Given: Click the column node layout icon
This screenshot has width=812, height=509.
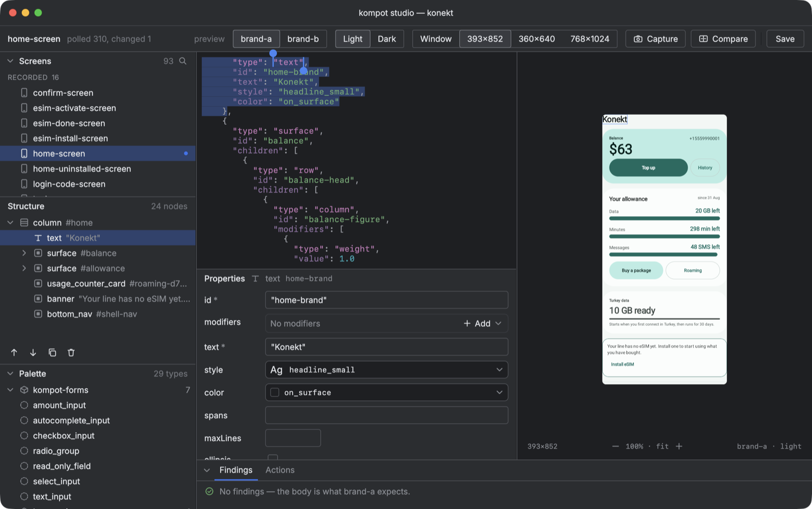Looking at the screenshot, I should click(24, 223).
